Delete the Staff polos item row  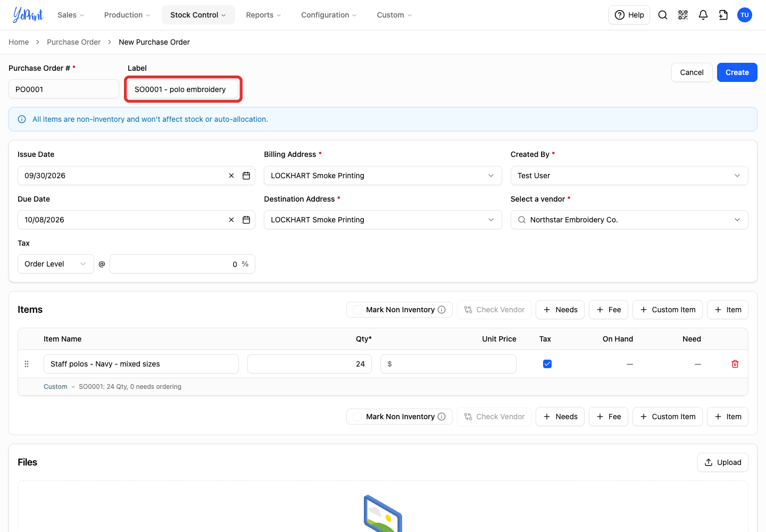(x=735, y=364)
